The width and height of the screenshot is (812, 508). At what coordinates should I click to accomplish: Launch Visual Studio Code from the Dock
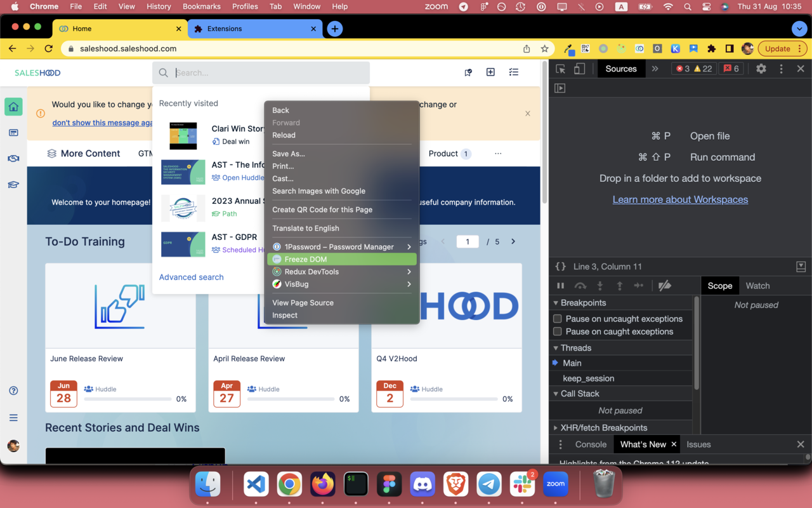(256, 485)
